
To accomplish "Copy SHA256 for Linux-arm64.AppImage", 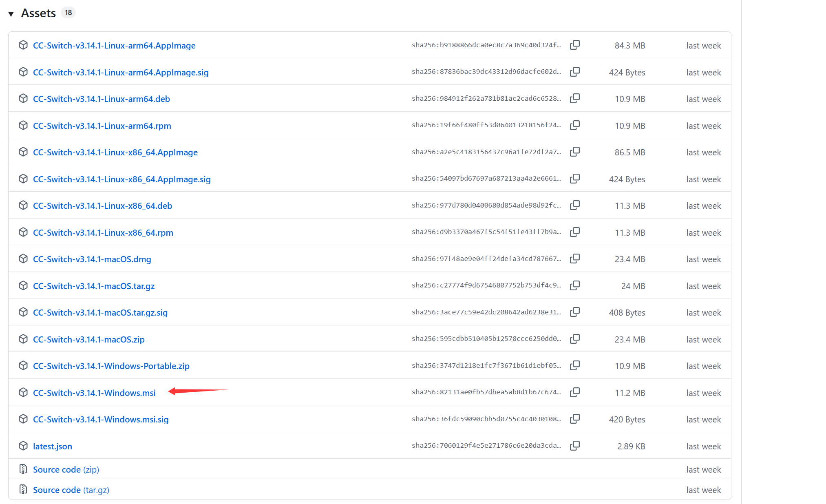I will [x=575, y=45].
